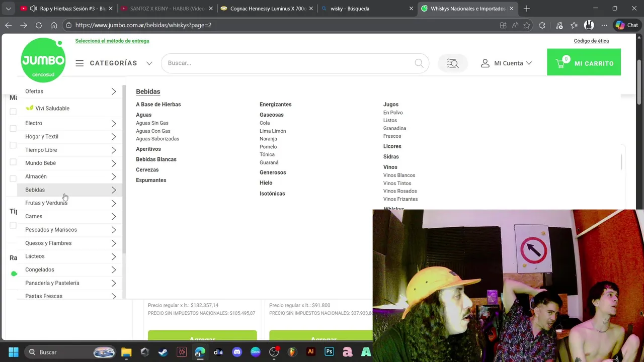Expand Quesos y Fiambres submenu arrow

tap(114, 243)
